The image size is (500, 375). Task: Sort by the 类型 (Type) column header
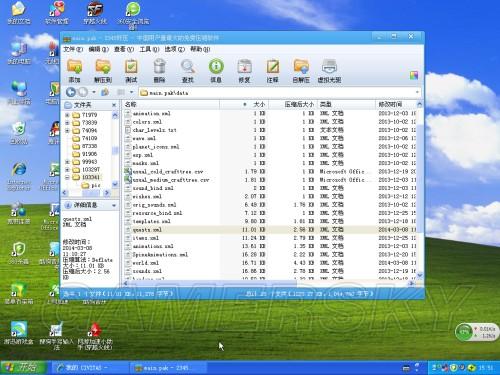pyautogui.click(x=346, y=104)
